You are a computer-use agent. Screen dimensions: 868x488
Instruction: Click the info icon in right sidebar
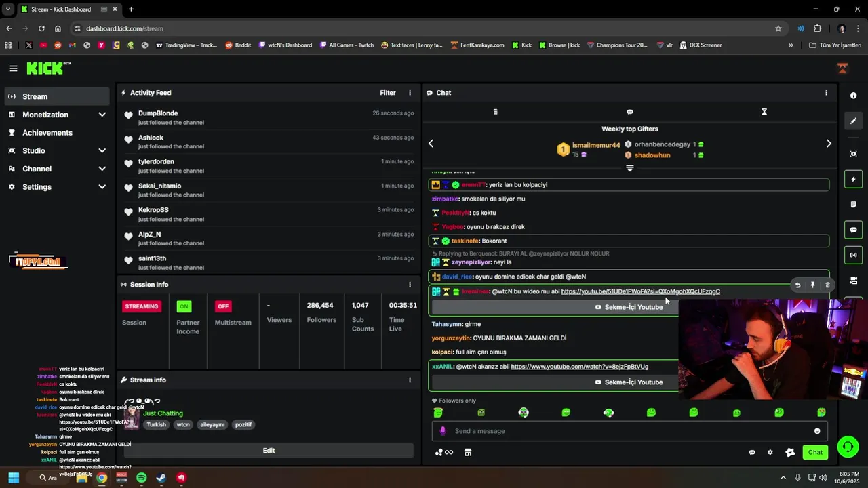click(x=853, y=96)
